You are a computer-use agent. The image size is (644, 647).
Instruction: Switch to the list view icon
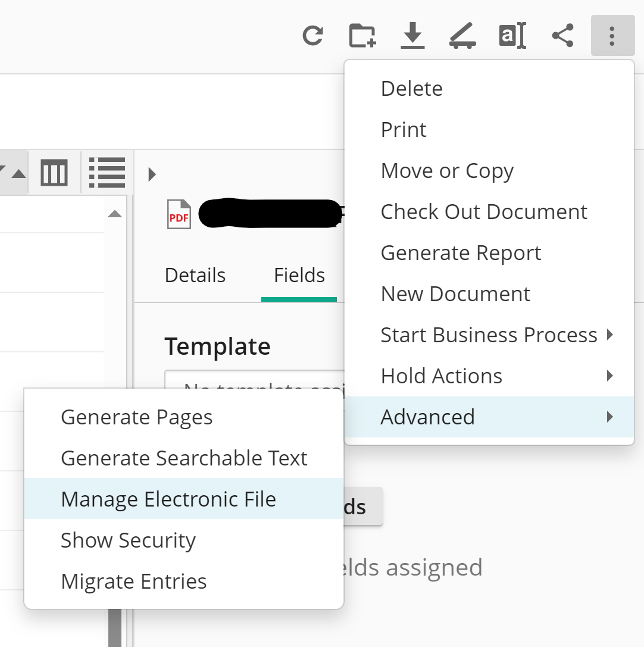107,173
